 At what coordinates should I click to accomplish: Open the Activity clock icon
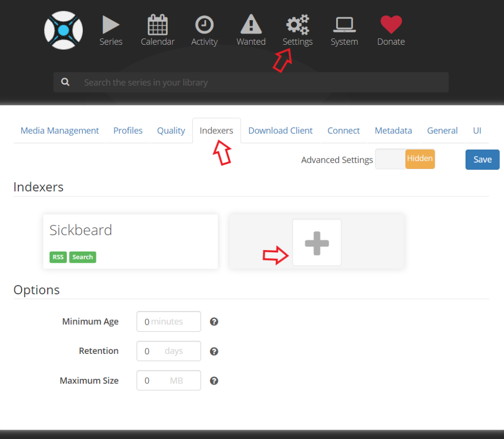(204, 25)
